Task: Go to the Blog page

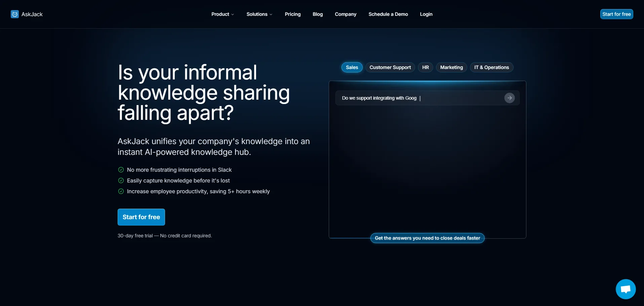Action: tap(317, 14)
